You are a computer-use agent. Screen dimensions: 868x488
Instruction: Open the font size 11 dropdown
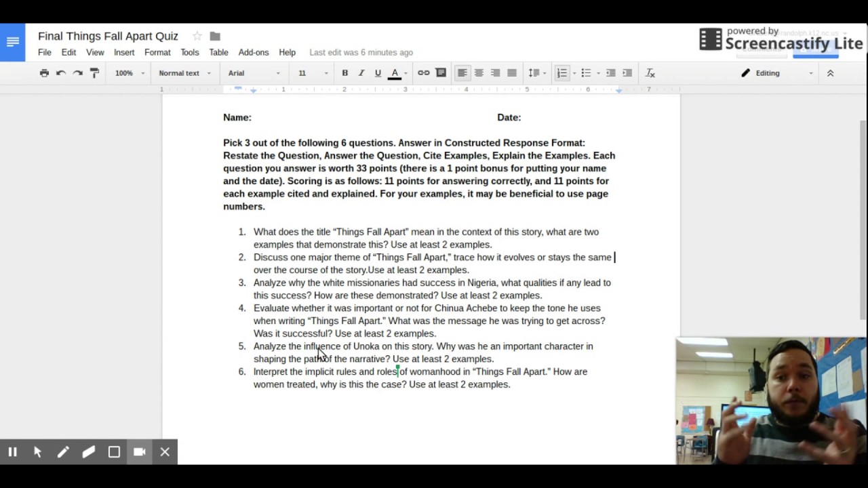coord(313,73)
